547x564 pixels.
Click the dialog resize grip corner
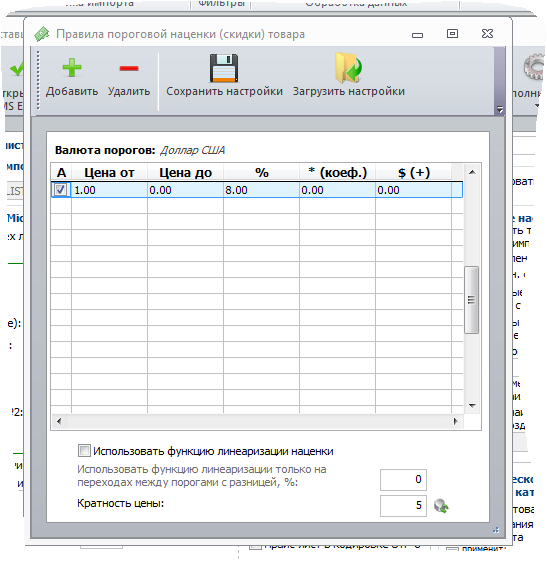pos(496,530)
